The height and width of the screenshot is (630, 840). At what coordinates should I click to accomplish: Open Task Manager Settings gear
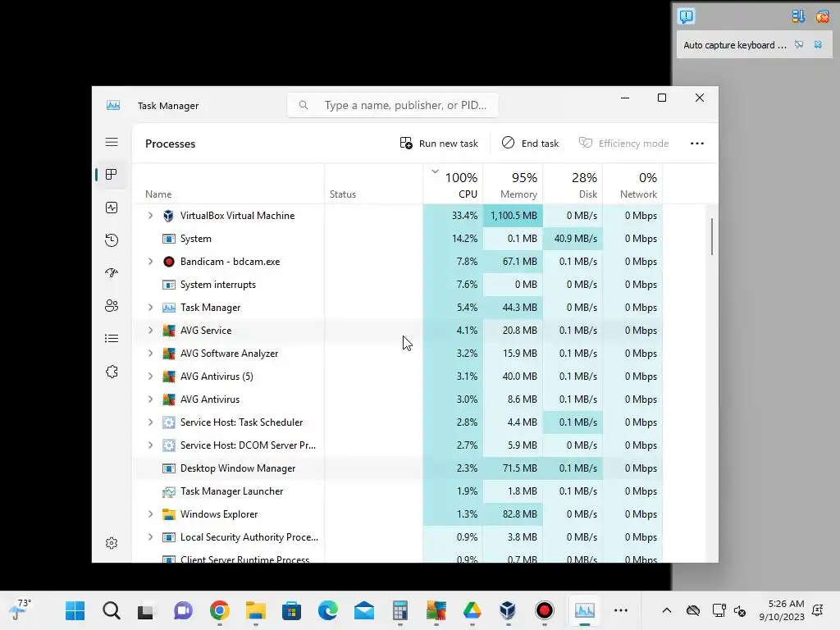click(112, 543)
